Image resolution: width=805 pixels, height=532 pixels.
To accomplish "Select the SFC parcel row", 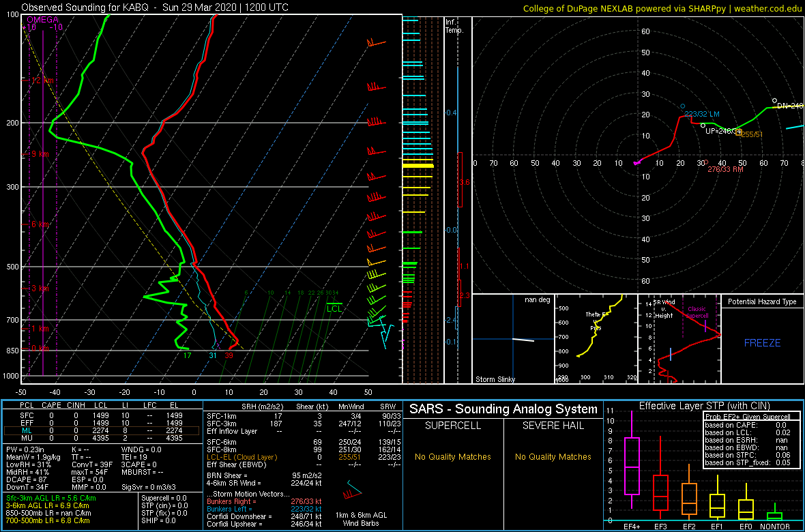I will (x=101, y=414).
